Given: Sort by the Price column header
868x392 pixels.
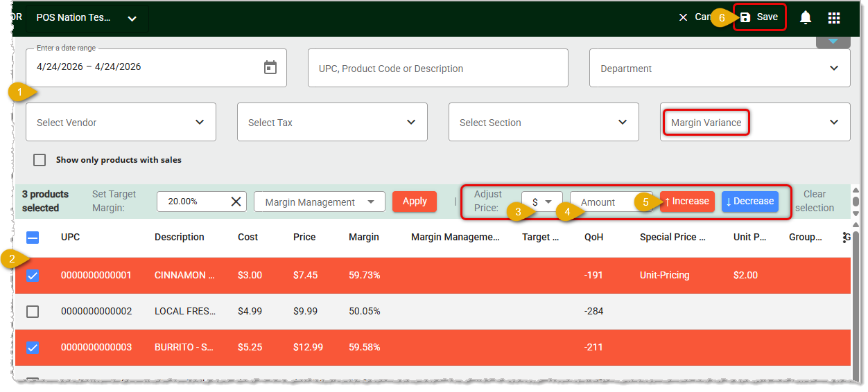Looking at the screenshot, I should 305,237.
